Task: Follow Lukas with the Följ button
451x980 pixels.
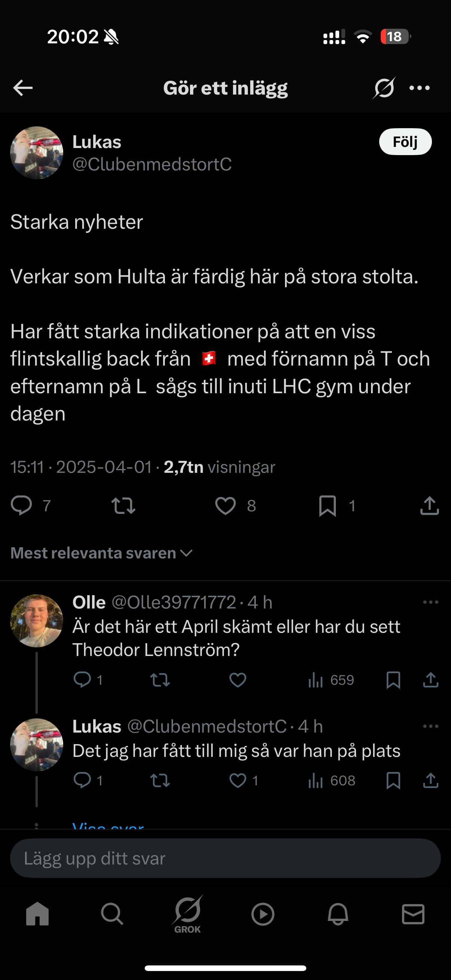Action: (x=405, y=142)
